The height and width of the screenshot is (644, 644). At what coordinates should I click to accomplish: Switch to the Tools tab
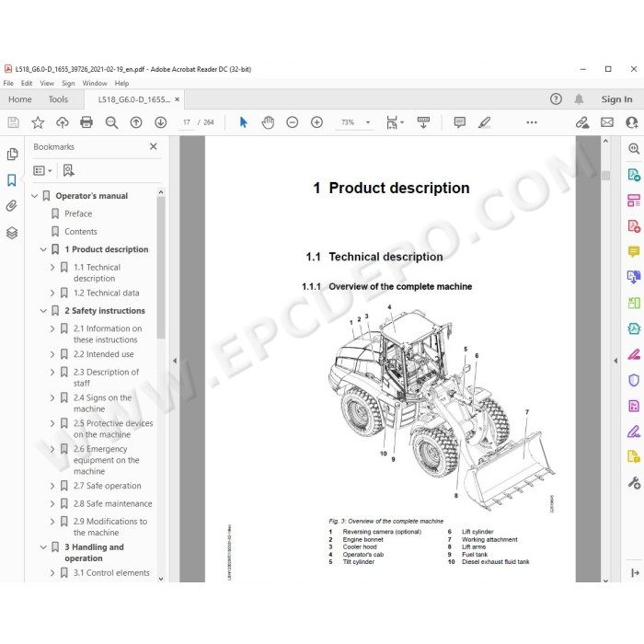pyautogui.click(x=58, y=99)
